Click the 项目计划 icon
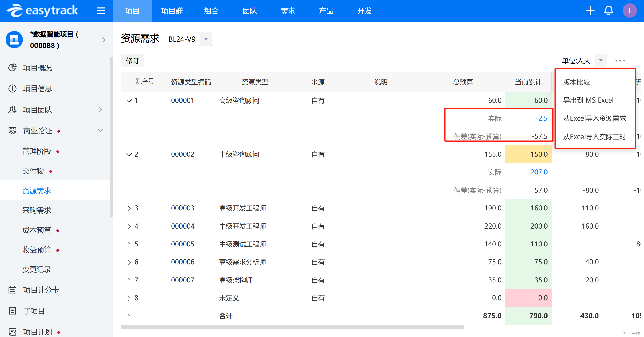 tap(12, 332)
